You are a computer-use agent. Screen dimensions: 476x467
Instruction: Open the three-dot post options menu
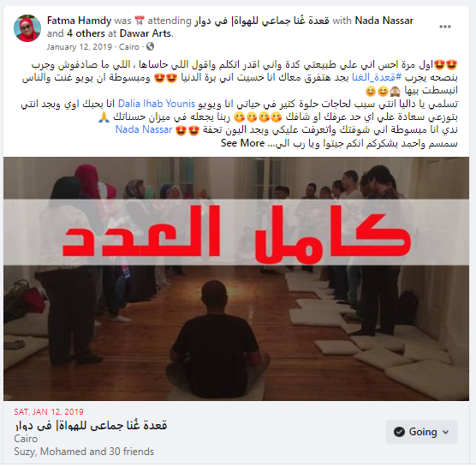(444, 27)
